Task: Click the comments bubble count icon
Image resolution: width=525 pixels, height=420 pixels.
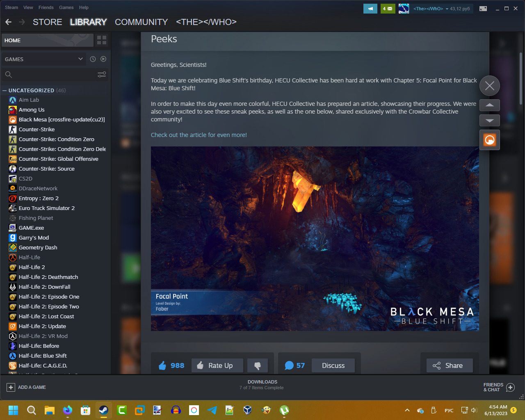Action: click(289, 365)
